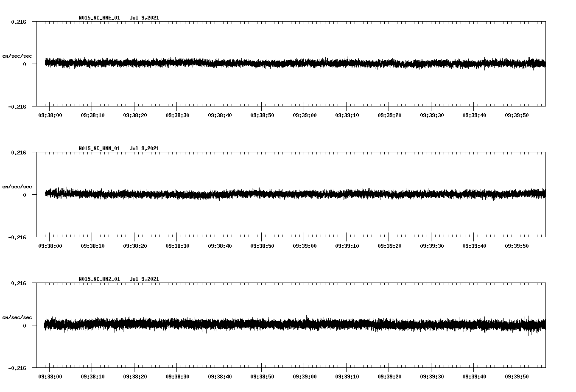The image size is (576, 392).
Task: Select the N015_NC_HNE_01 trace label
Action: pyautogui.click(x=99, y=18)
